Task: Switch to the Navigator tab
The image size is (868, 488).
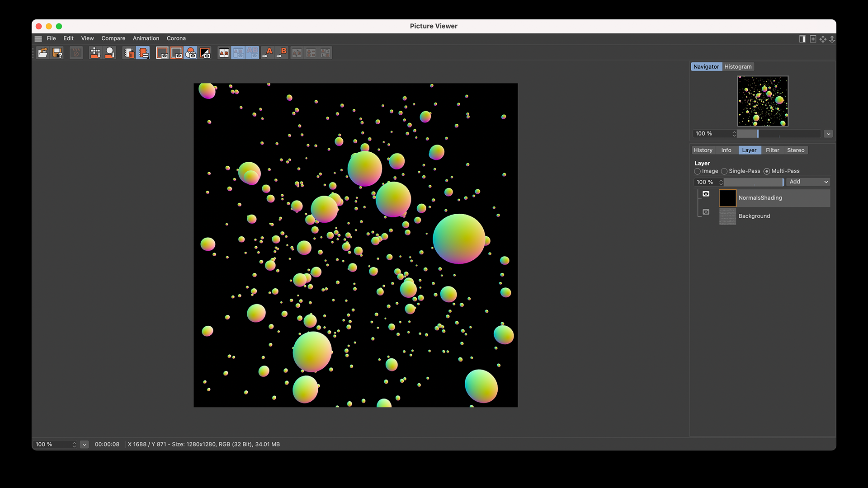Action: click(x=706, y=67)
